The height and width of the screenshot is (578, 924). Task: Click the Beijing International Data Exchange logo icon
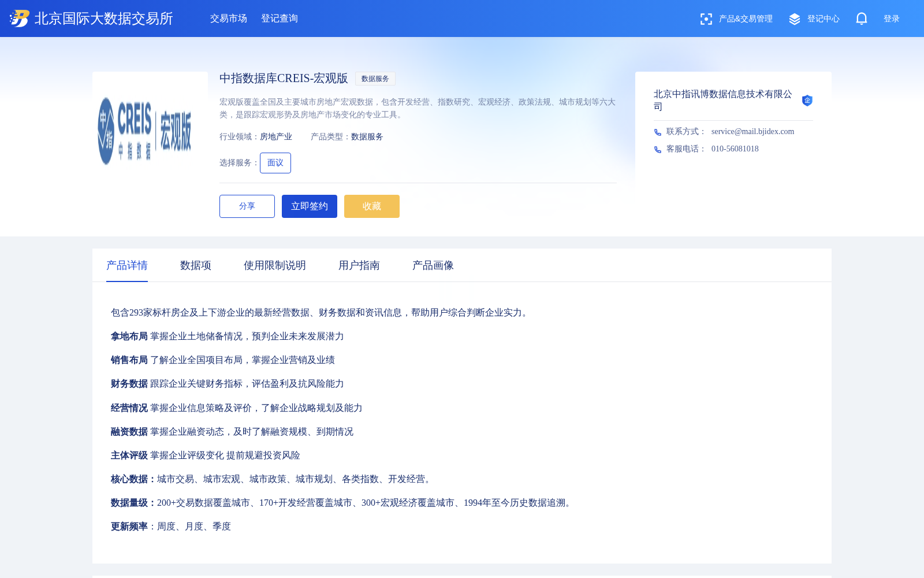pyautogui.click(x=20, y=18)
